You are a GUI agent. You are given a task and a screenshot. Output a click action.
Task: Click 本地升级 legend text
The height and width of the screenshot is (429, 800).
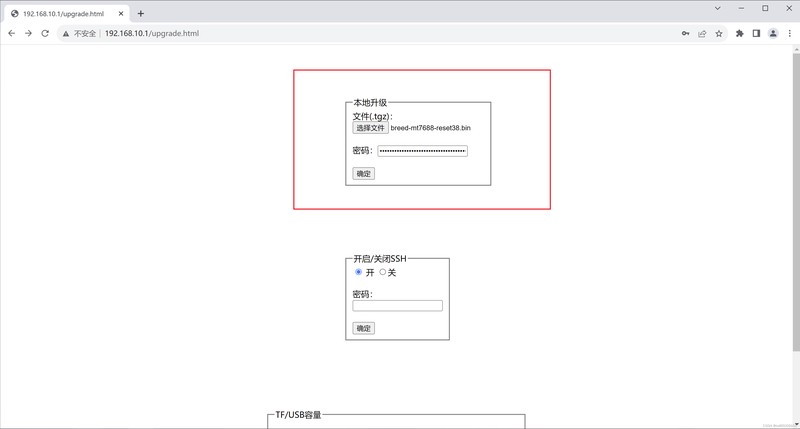pyautogui.click(x=370, y=103)
